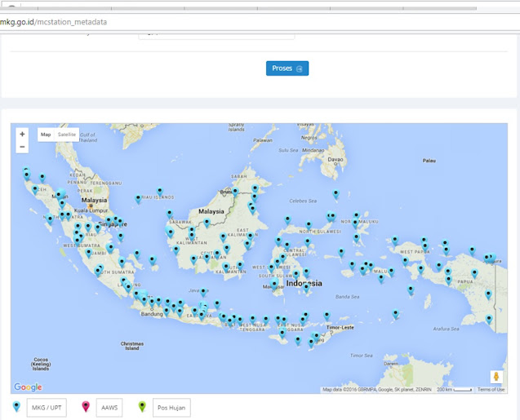Click the bold Indonesia country label
The width and height of the screenshot is (520, 420).
(304, 283)
